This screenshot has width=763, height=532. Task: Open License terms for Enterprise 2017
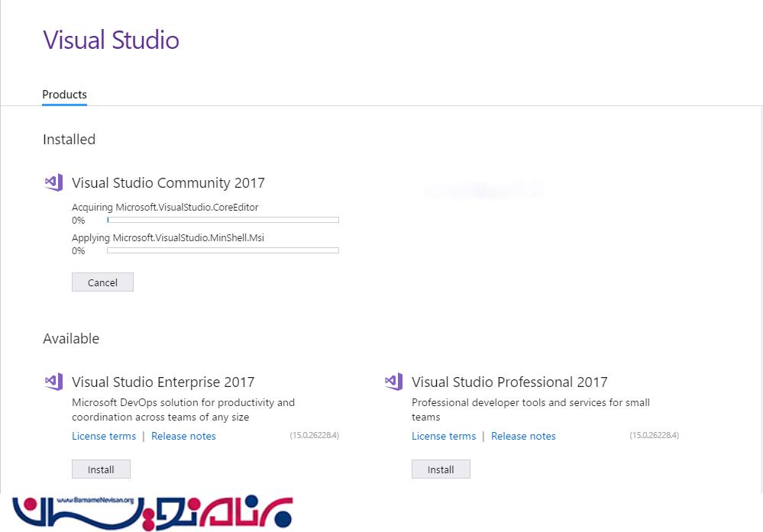[x=104, y=436]
